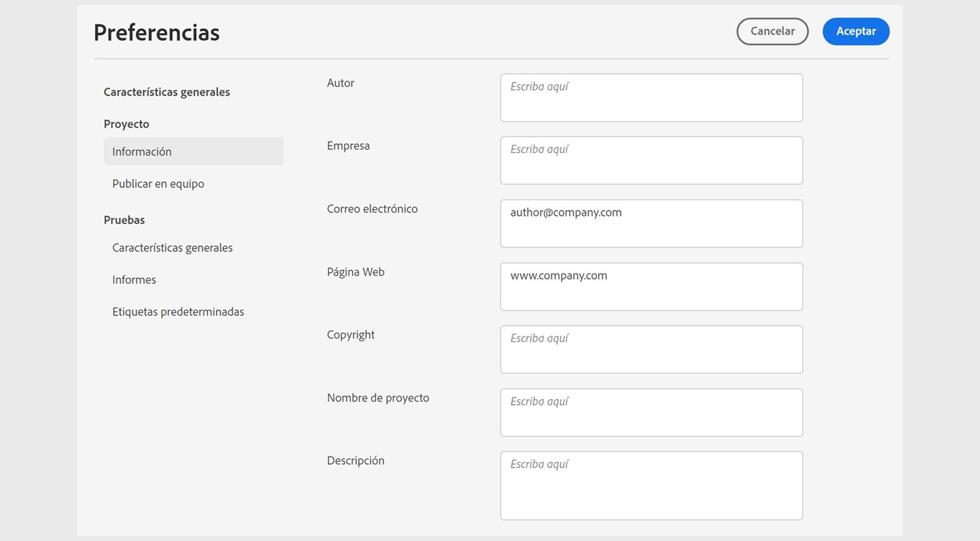Focus the Autor text field
This screenshot has width=980, height=541.
(651, 98)
